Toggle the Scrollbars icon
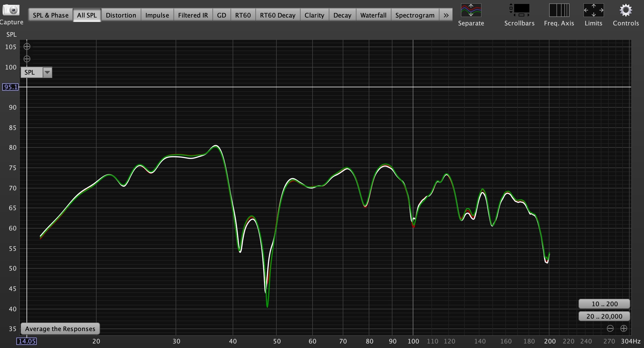 [519, 10]
